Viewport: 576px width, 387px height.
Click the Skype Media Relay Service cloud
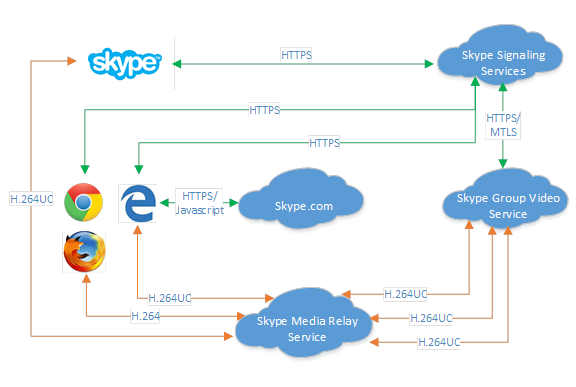click(304, 322)
